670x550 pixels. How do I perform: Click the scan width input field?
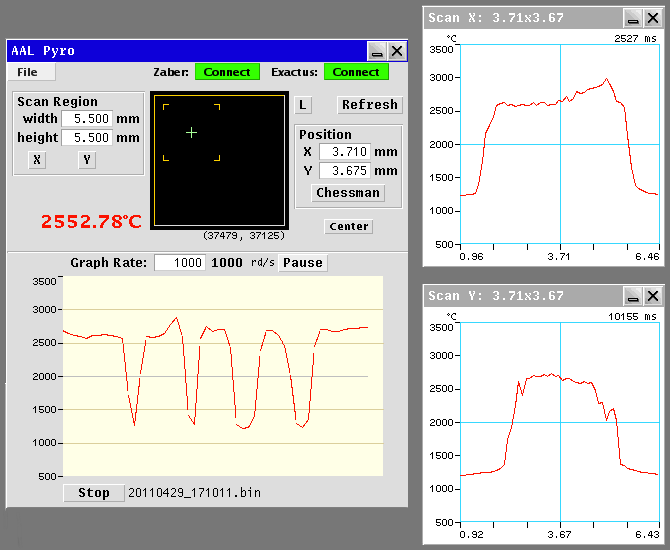coord(87,118)
